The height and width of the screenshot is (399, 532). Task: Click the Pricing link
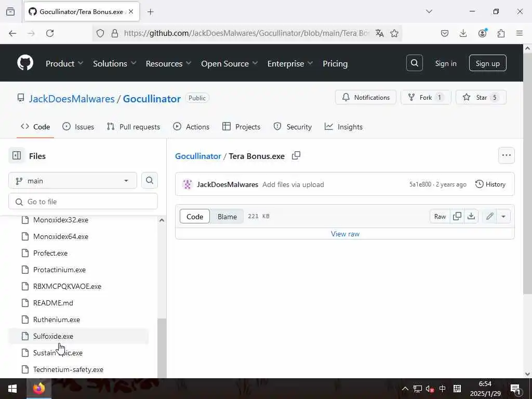point(335,63)
